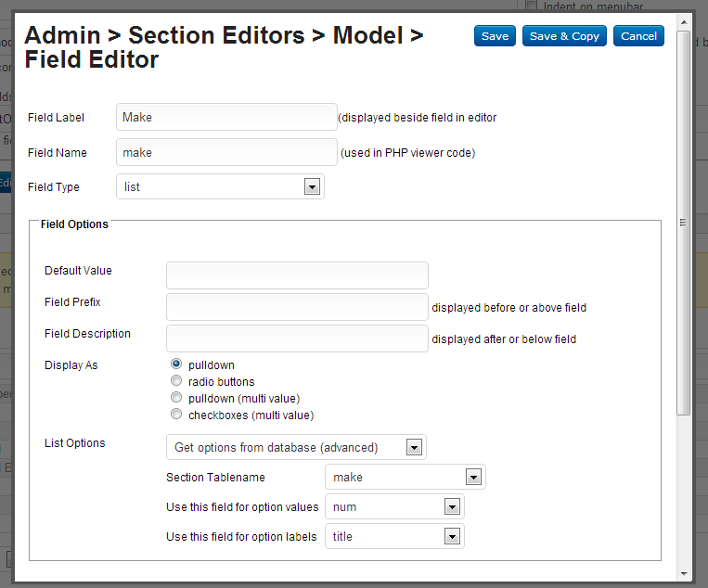
Task: Expand the List Options dropdown
Action: pos(296,447)
